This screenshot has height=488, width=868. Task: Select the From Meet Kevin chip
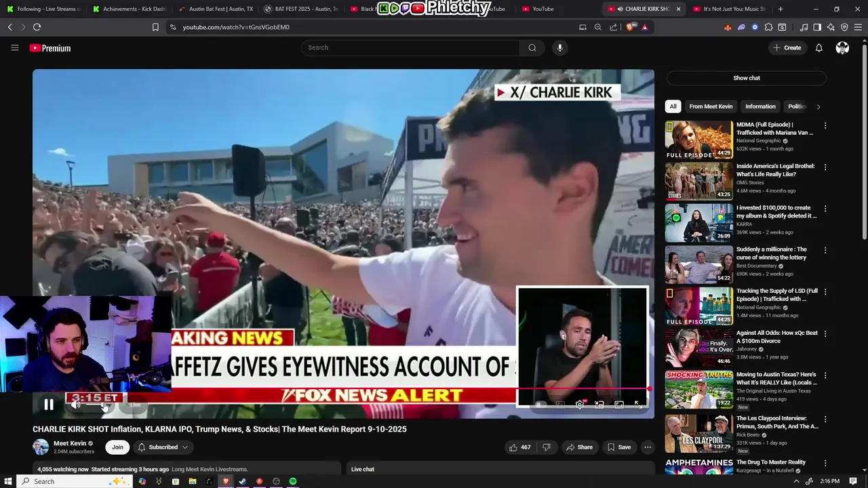711,106
